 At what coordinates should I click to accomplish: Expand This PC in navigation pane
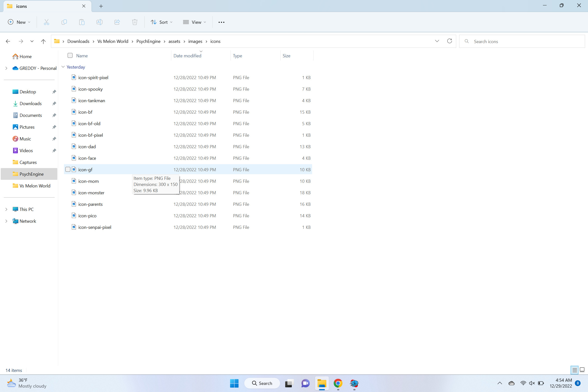(6, 209)
